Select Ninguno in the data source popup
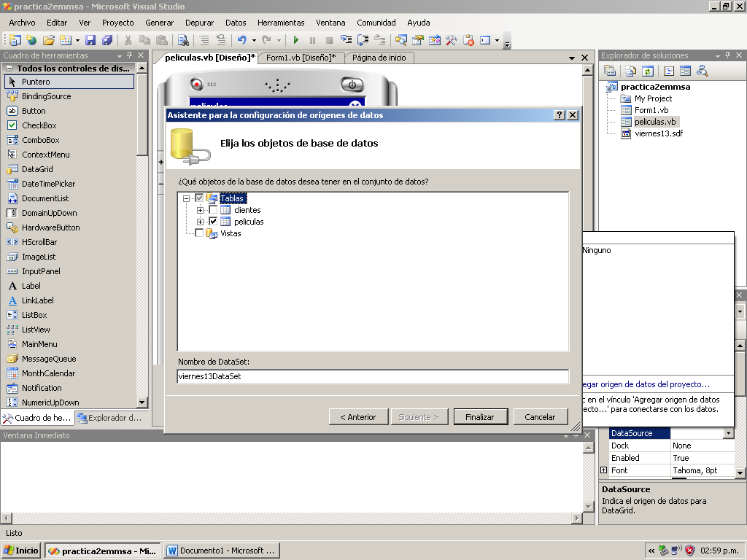This screenshot has width=747, height=560. pyautogui.click(x=597, y=250)
